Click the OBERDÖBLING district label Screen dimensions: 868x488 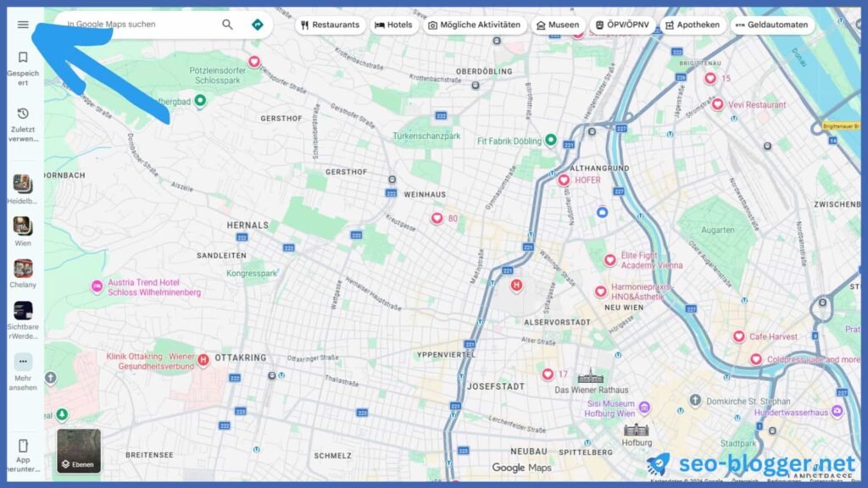tap(484, 71)
